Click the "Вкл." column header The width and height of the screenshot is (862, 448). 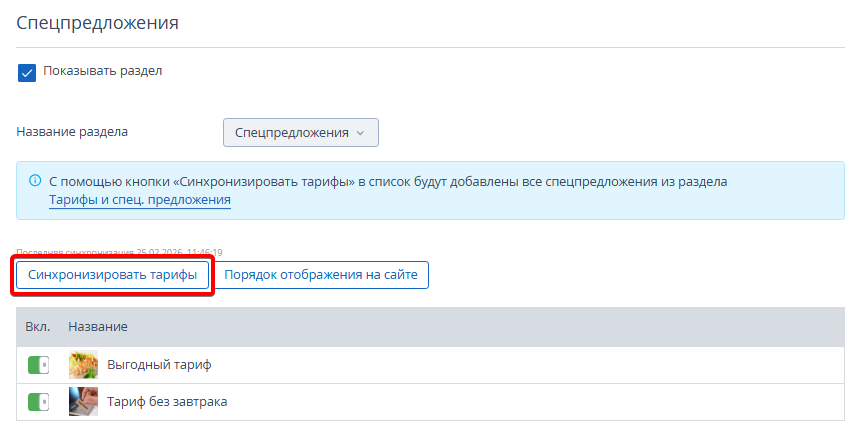38,327
